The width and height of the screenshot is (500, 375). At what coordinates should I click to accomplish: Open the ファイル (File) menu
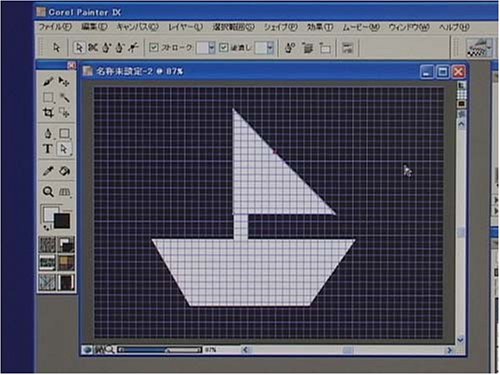point(55,27)
